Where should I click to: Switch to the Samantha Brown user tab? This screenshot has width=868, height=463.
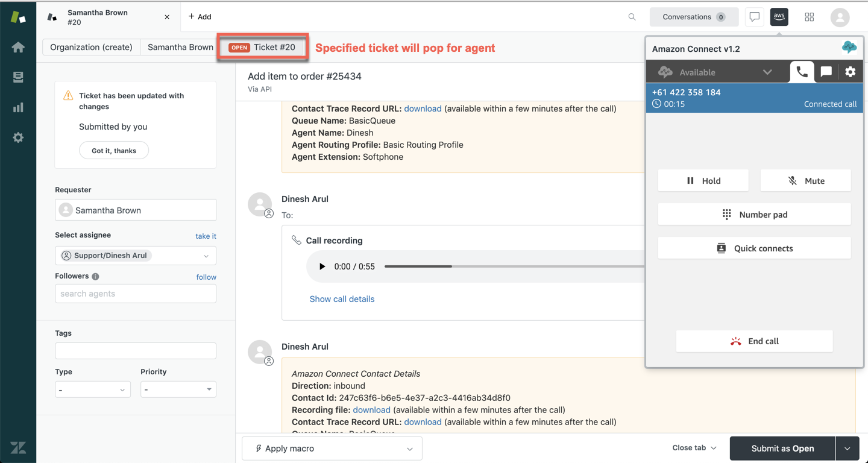[x=180, y=47]
